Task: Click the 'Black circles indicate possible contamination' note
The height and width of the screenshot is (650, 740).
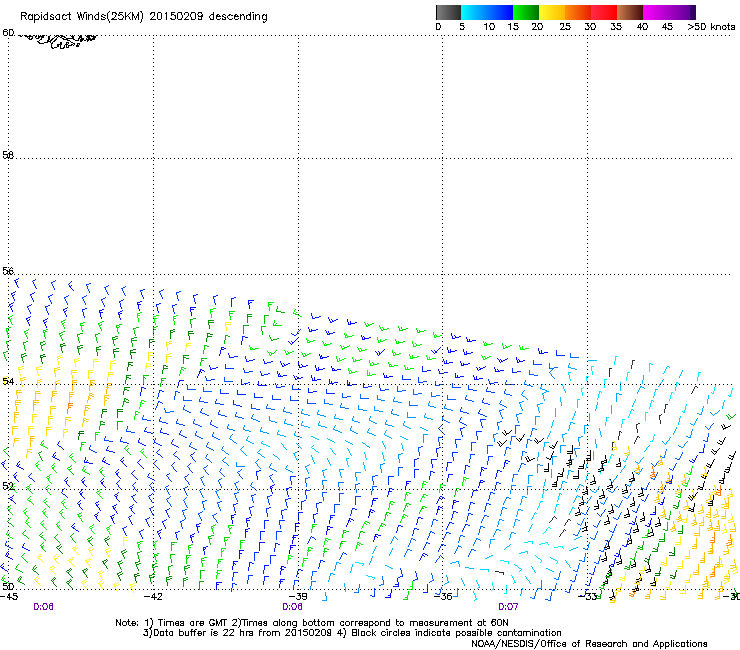Action: click(x=449, y=633)
